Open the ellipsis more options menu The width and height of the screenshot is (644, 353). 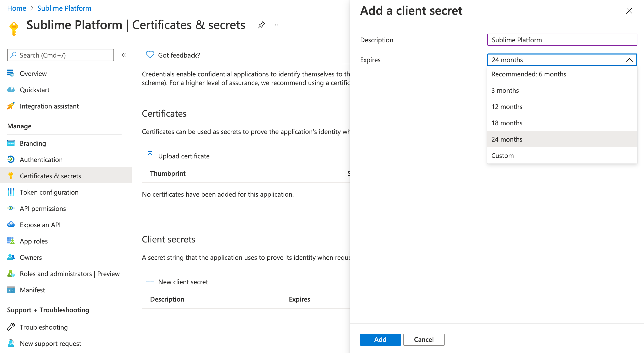[278, 25]
